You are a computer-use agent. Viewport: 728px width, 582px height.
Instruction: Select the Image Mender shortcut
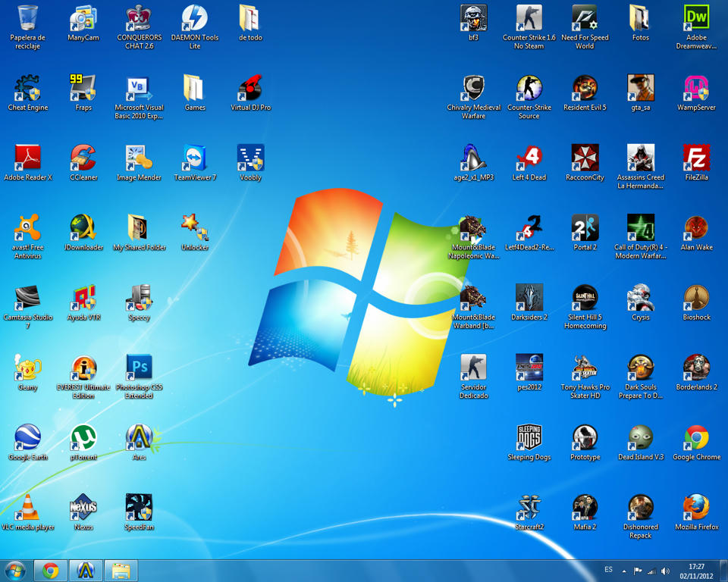[139, 158]
